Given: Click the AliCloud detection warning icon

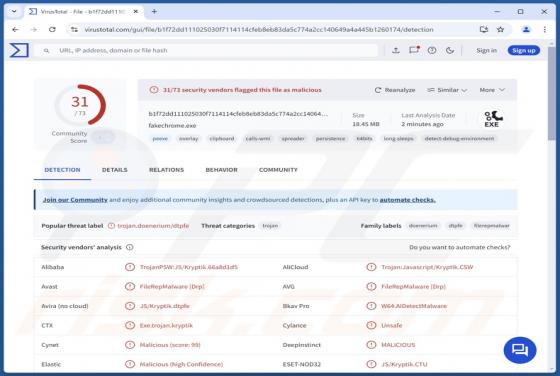Looking at the screenshot, I should pyautogui.click(x=371, y=267).
